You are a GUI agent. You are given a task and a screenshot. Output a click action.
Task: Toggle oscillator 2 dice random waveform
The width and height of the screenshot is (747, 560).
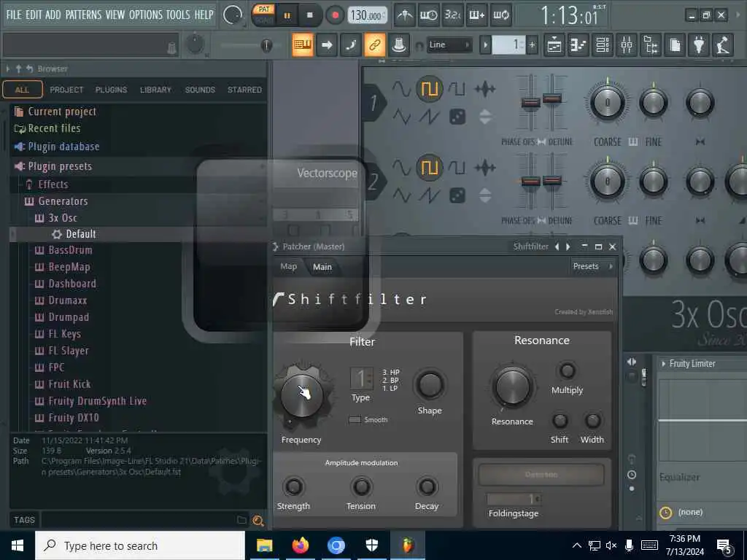coord(457,195)
